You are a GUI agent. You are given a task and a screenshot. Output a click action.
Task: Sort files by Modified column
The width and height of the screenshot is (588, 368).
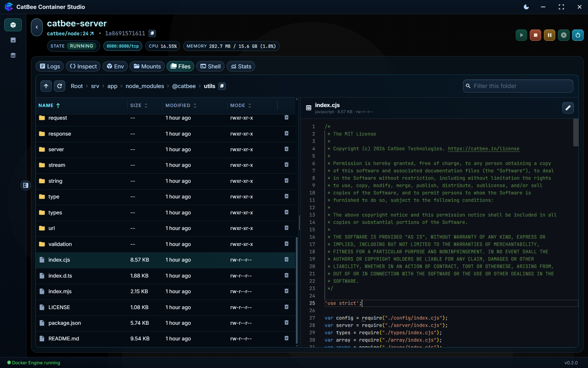point(181,105)
